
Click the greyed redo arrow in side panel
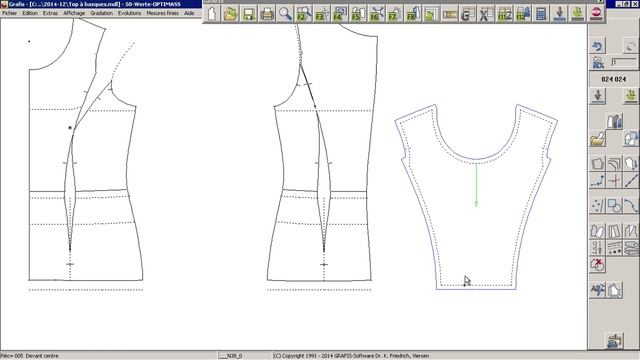(631, 46)
